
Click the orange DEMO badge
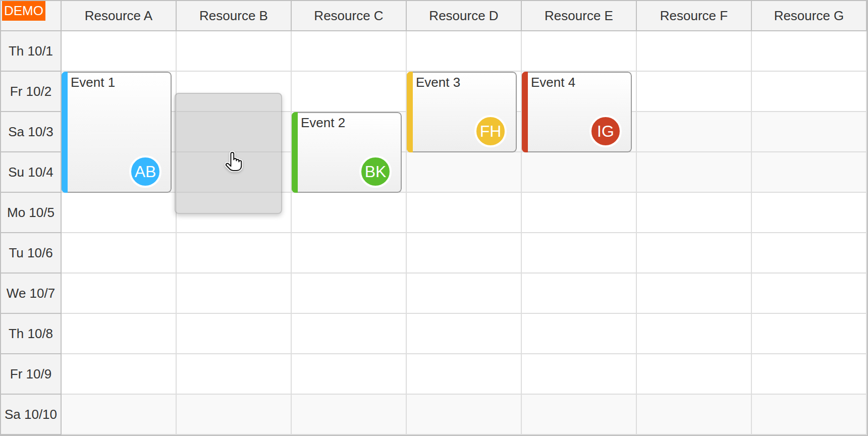coord(24,11)
